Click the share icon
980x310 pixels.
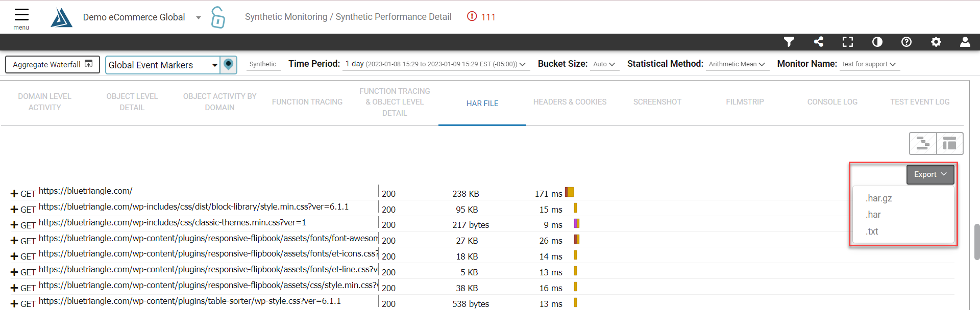point(819,42)
